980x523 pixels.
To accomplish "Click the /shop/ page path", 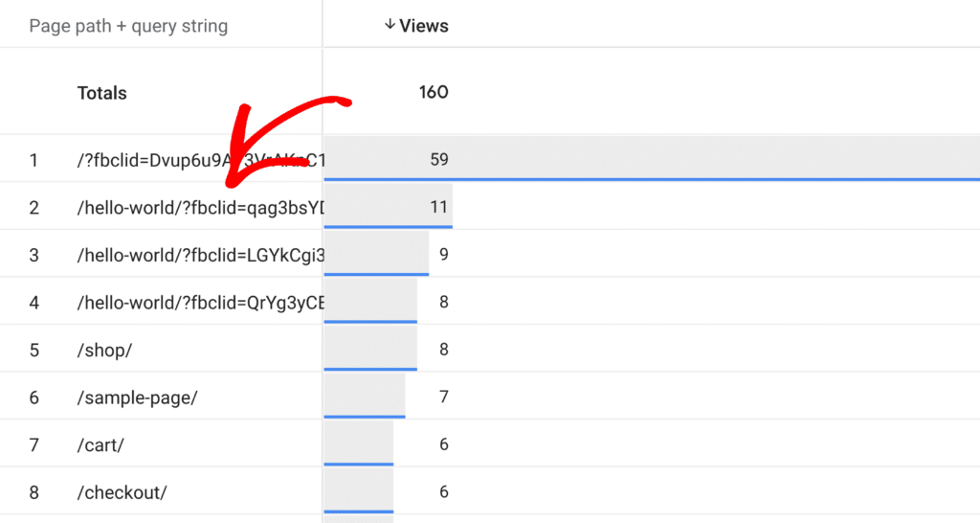I will [104, 351].
